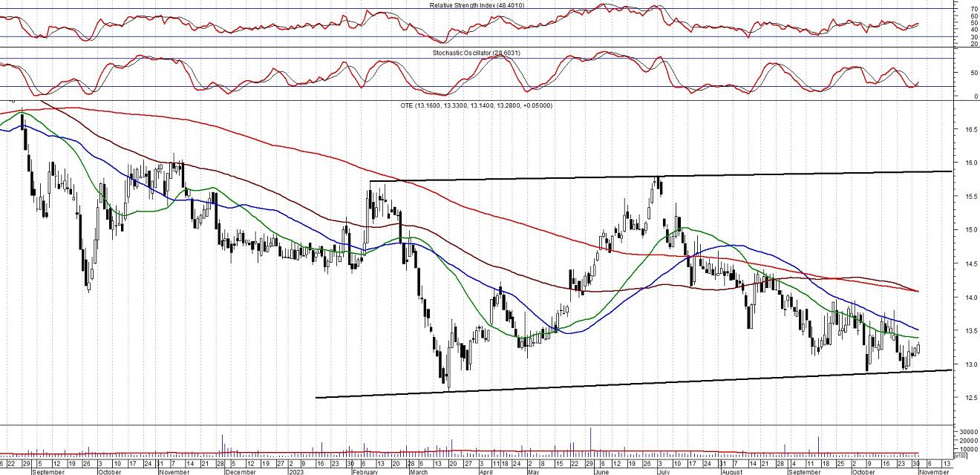This screenshot has width=980, height=475.
Task: Click the 10000 volume axis label
Action: click(965, 449)
